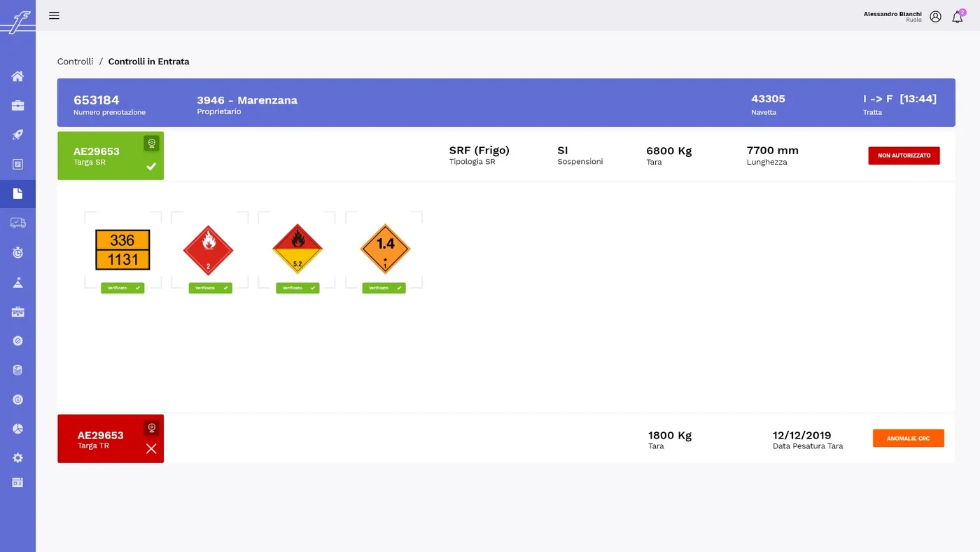Select the document sidebar item
Viewport: 980px width, 552px height.
17,194
